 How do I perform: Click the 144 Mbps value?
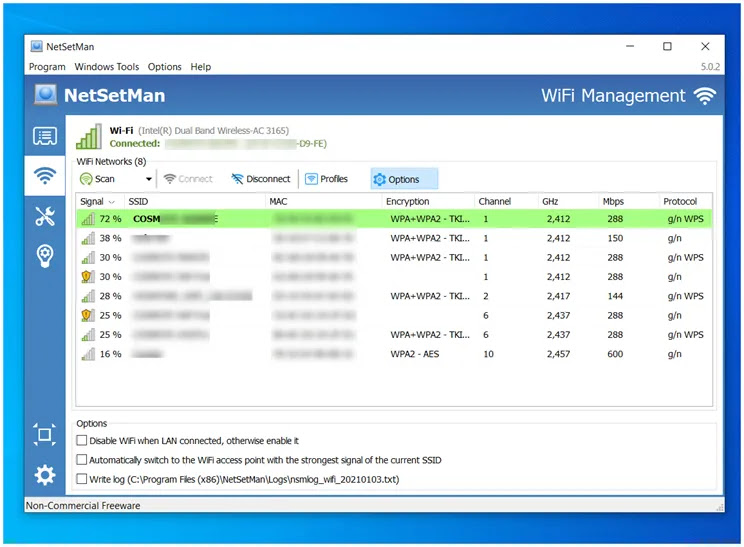tap(615, 296)
